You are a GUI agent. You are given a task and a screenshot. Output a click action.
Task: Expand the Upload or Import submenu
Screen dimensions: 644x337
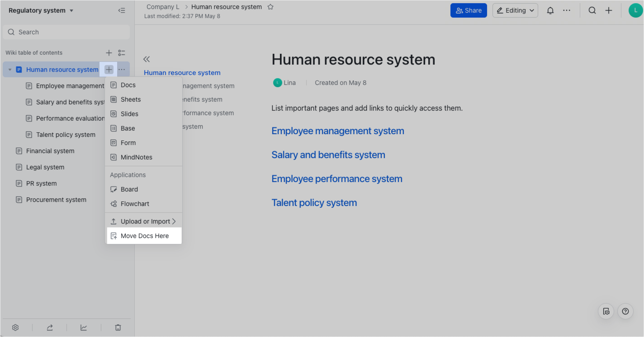[x=143, y=221]
